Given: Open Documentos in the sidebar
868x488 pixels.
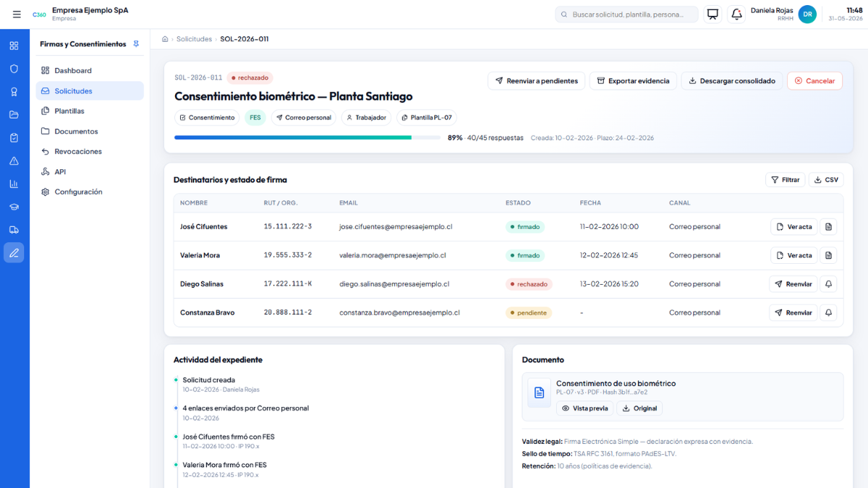Looking at the screenshot, I should point(90,132).
